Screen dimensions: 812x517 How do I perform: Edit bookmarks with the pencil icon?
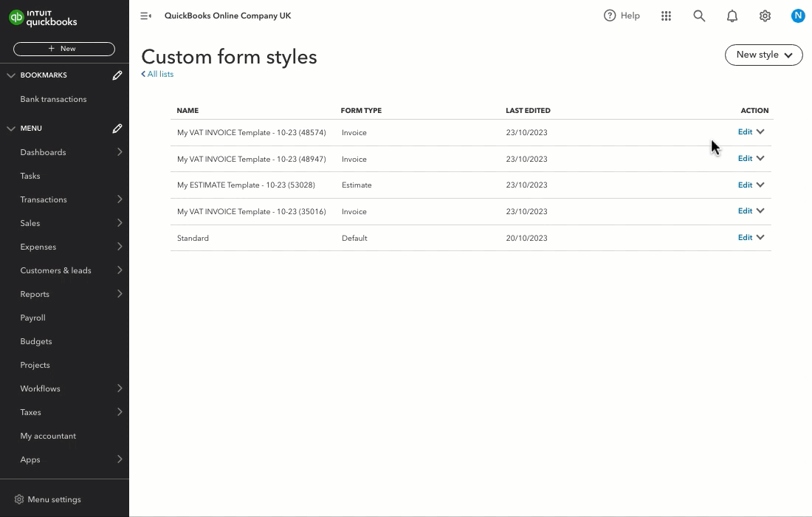click(x=117, y=75)
